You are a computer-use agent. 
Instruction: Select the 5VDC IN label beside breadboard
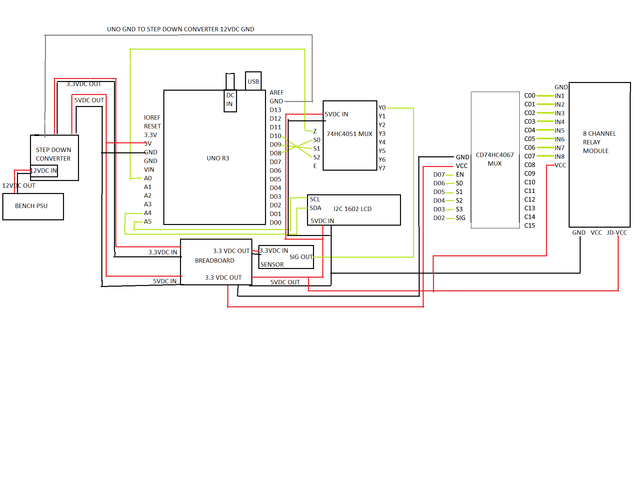165,281
